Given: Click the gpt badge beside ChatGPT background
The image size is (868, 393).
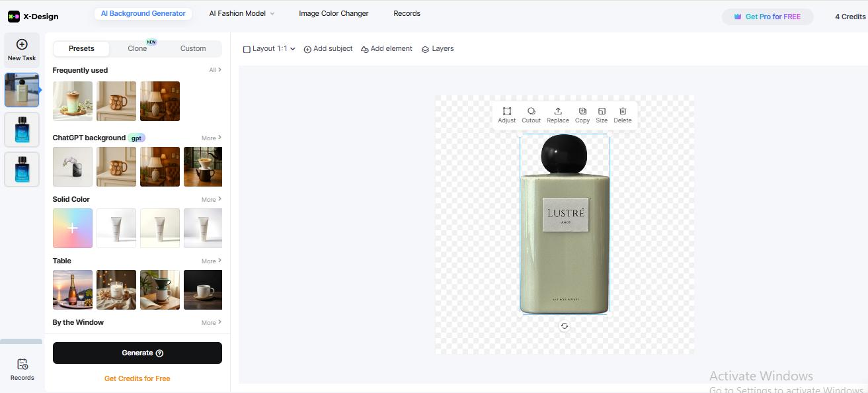Looking at the screenshot, I should click(137, 138).
